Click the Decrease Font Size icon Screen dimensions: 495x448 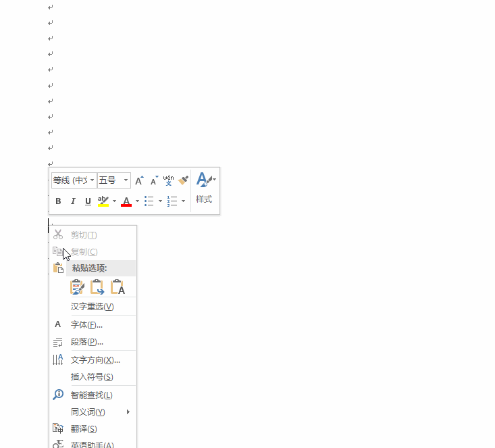(154, 180)
